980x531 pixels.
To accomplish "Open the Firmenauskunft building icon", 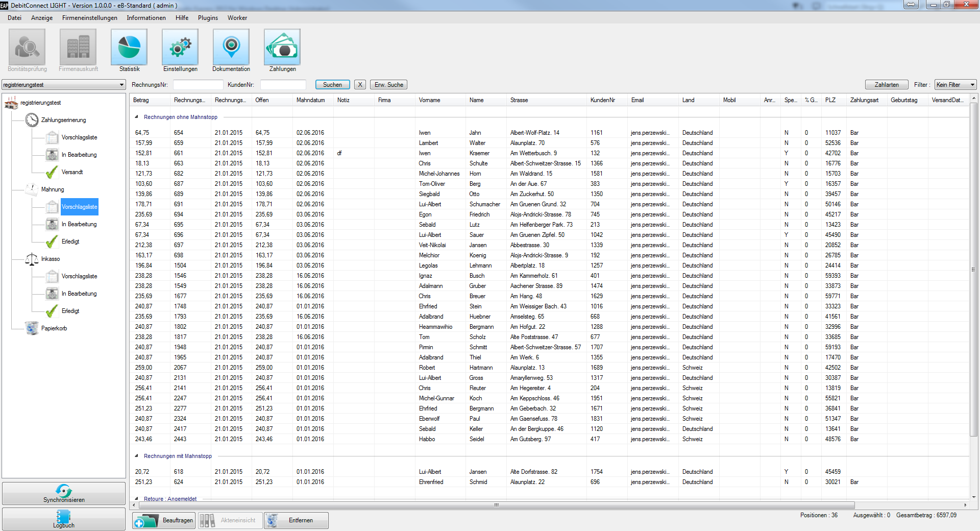I will pos(78,47).
